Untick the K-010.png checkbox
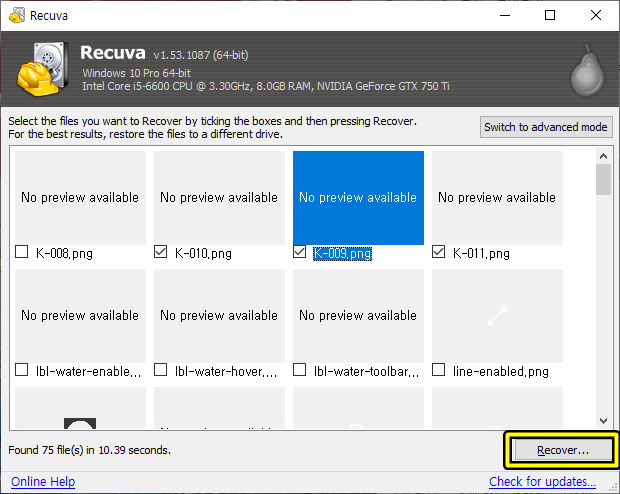 click(160, 252)
